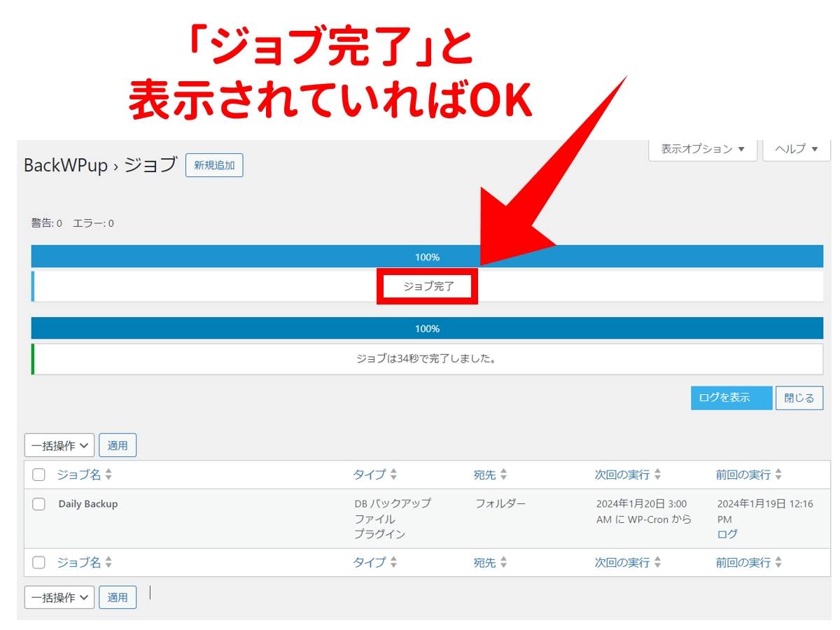Click the Daily Backup job name
840x630 pixels.
[88, 504]
